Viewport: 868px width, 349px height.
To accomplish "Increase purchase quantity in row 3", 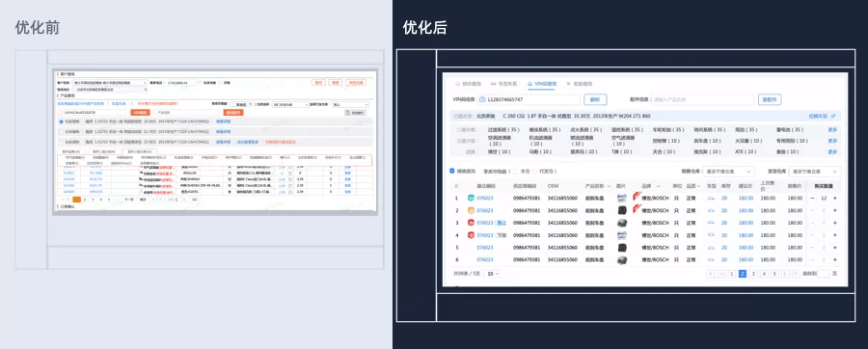I will (835, 223).
